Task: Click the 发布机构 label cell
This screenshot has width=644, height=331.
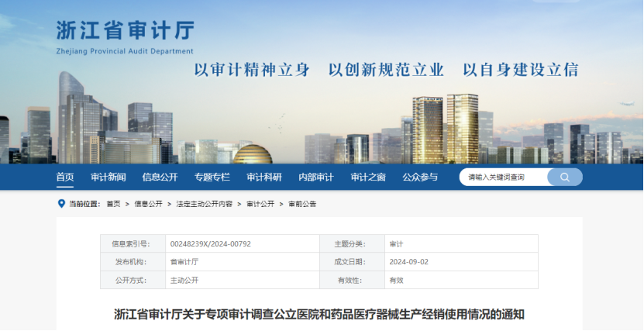Action: (x=133, y=262)
